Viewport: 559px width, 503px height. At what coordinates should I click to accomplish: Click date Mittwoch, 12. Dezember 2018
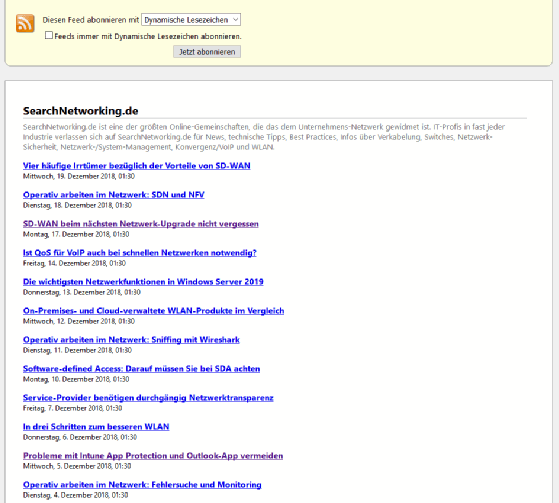[79, 321]
